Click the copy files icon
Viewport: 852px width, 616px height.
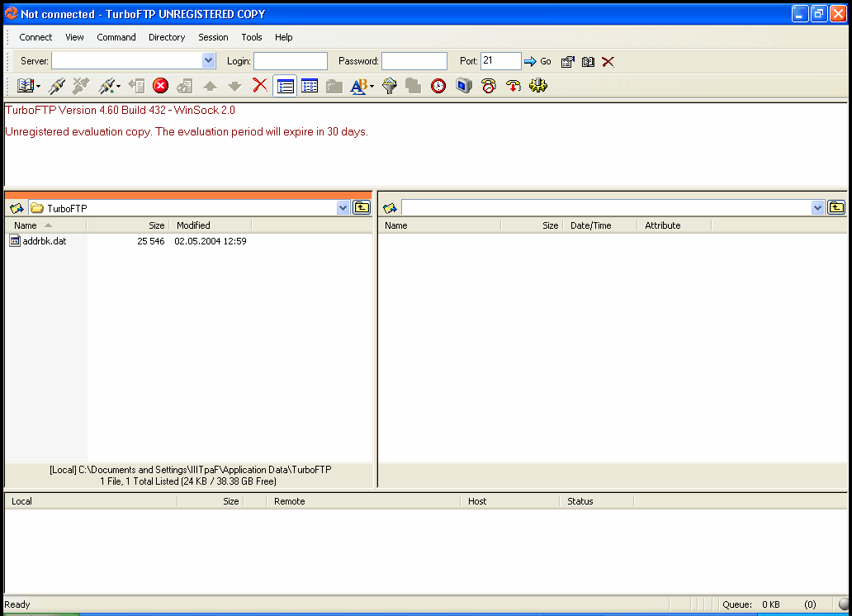click(414, 86)
